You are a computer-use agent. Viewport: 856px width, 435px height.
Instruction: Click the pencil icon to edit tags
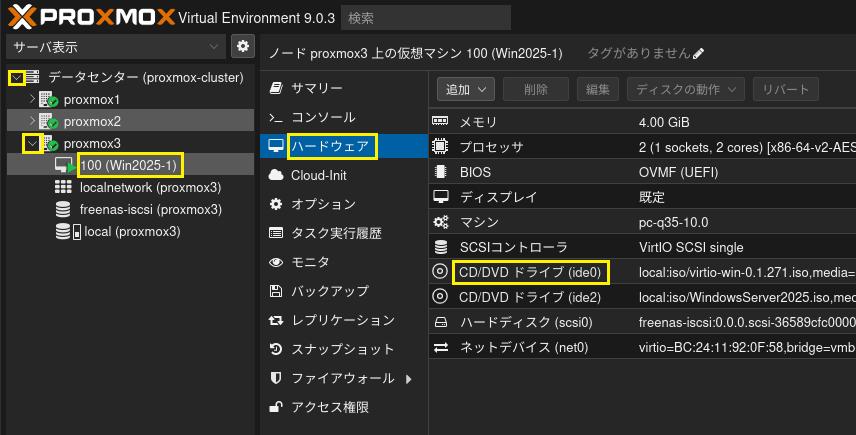pyautogui.click(x=698, y=53)
